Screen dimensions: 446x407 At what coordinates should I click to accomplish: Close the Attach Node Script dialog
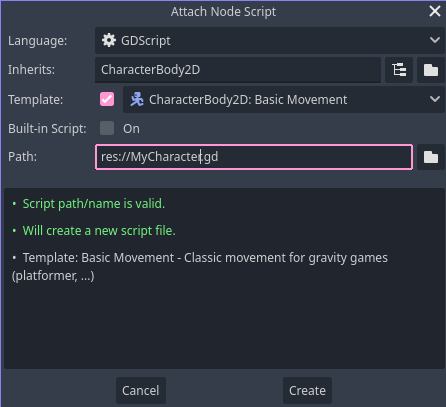(435, 11)
